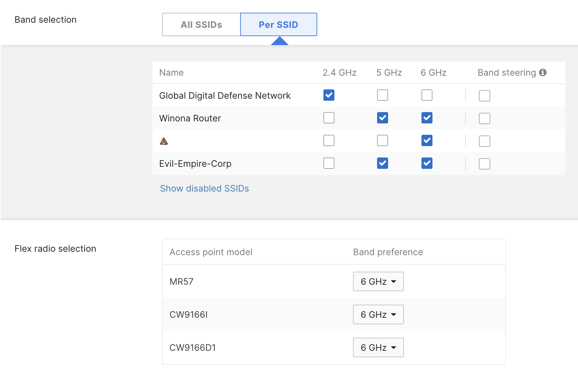Enable band steering for Winona Router
Screen dimensions: 578x392
coord(484,118)
